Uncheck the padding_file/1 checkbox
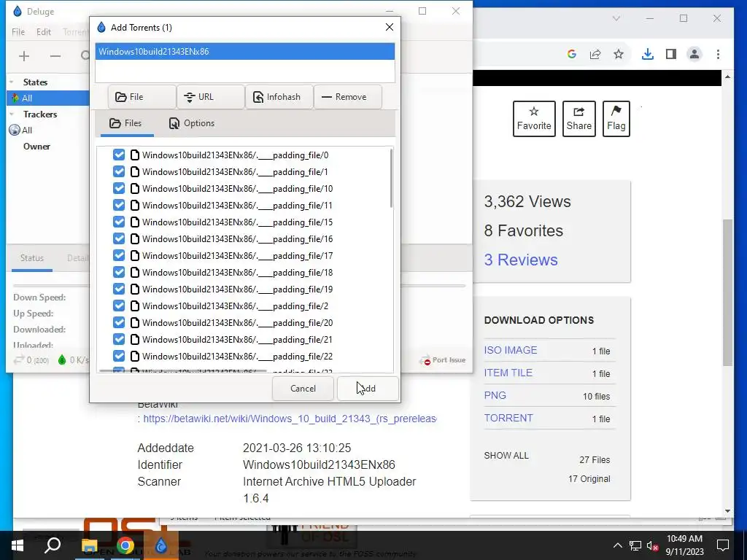 pos(119,171)
